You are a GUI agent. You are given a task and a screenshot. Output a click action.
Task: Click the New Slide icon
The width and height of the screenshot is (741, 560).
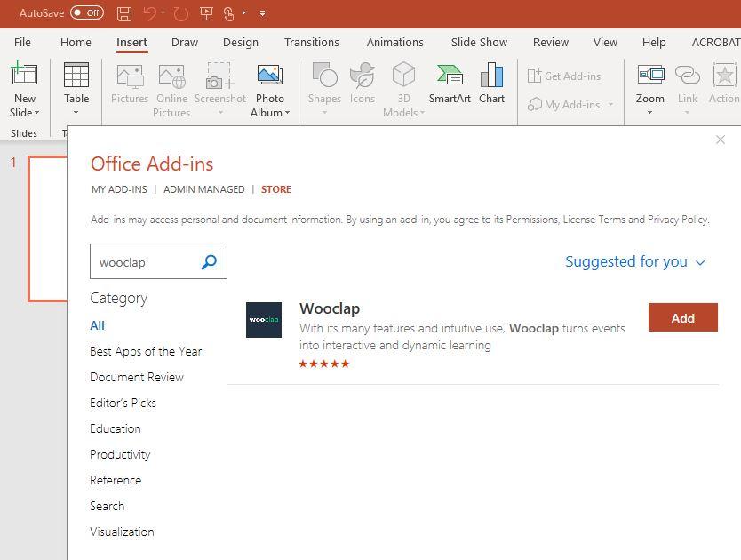[x=24, y=76]
